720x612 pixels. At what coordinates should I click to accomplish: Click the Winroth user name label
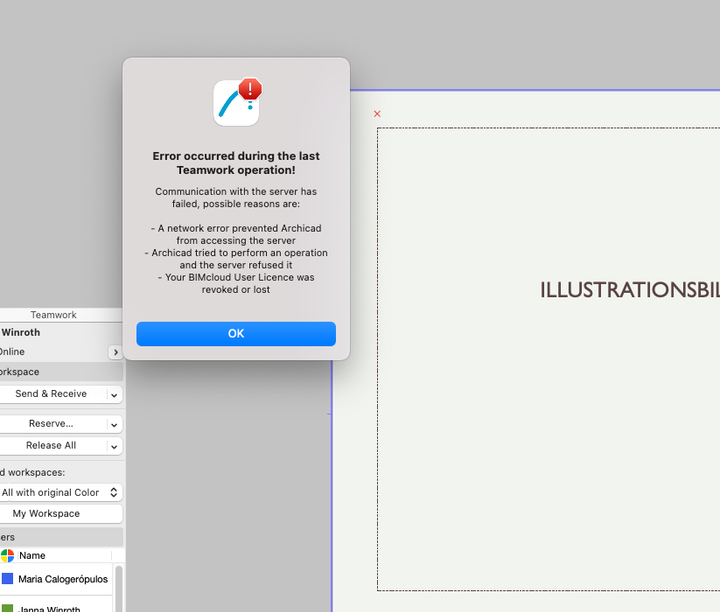pyautogui.click(x=21, y=332)
